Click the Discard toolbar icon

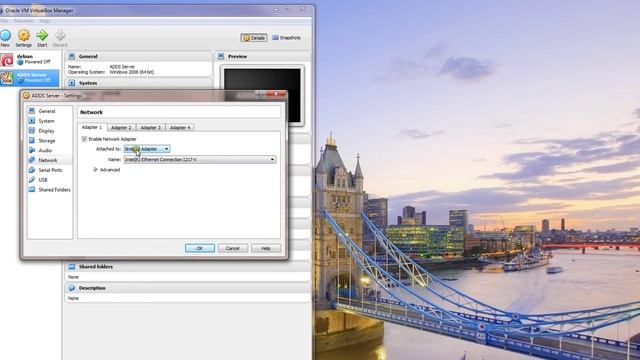point(60,35)
